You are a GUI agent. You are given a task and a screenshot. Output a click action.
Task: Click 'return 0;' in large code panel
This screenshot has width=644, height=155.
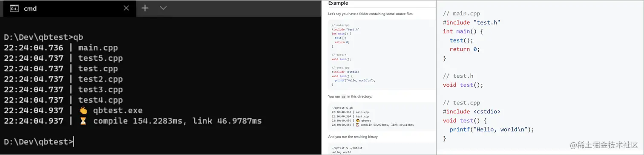point(465,49)
